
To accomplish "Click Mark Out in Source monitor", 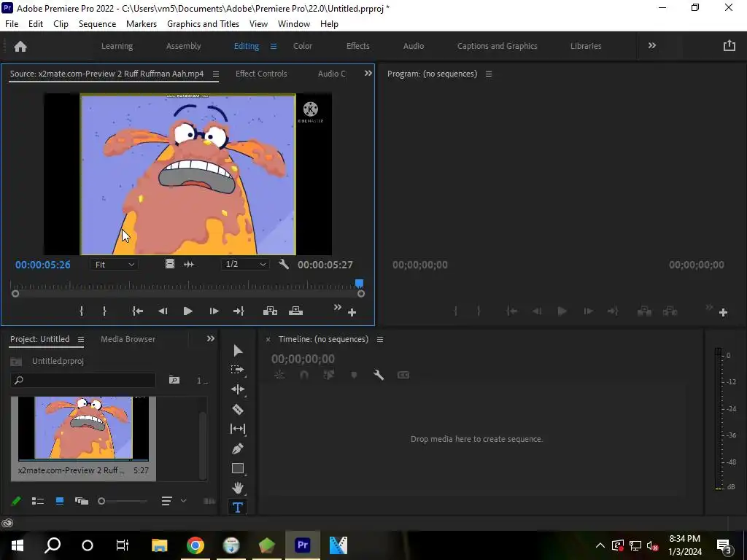I will point(104,311).
